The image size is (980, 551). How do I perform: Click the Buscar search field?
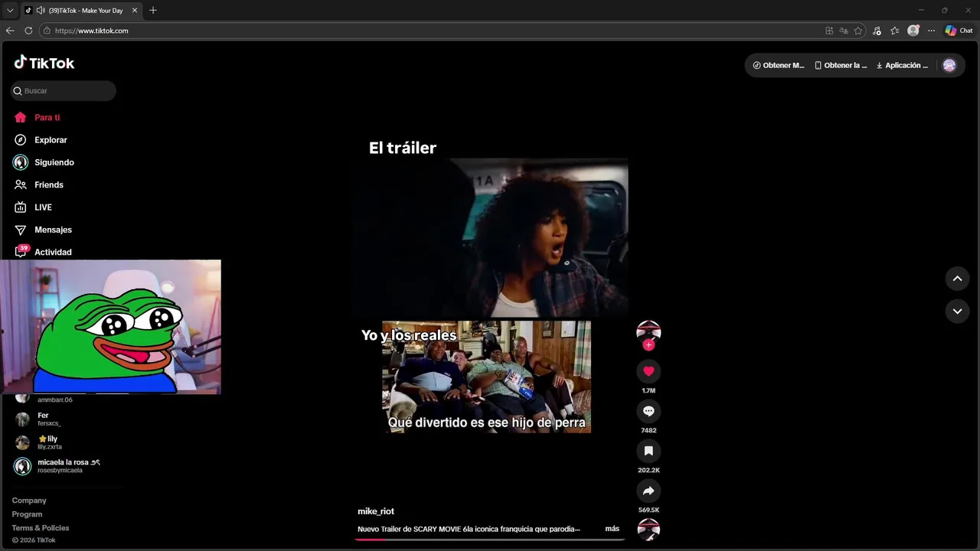tap(64, 90)
